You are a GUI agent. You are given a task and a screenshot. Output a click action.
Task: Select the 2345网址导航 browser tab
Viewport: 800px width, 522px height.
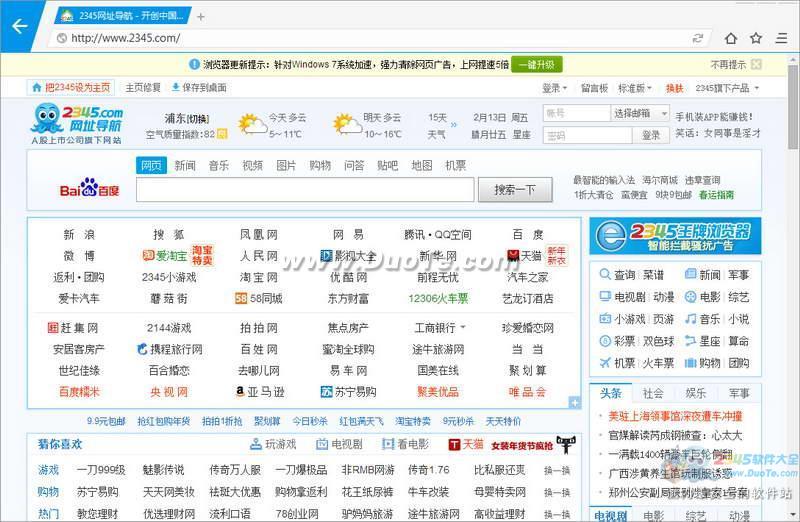point(123,16)
